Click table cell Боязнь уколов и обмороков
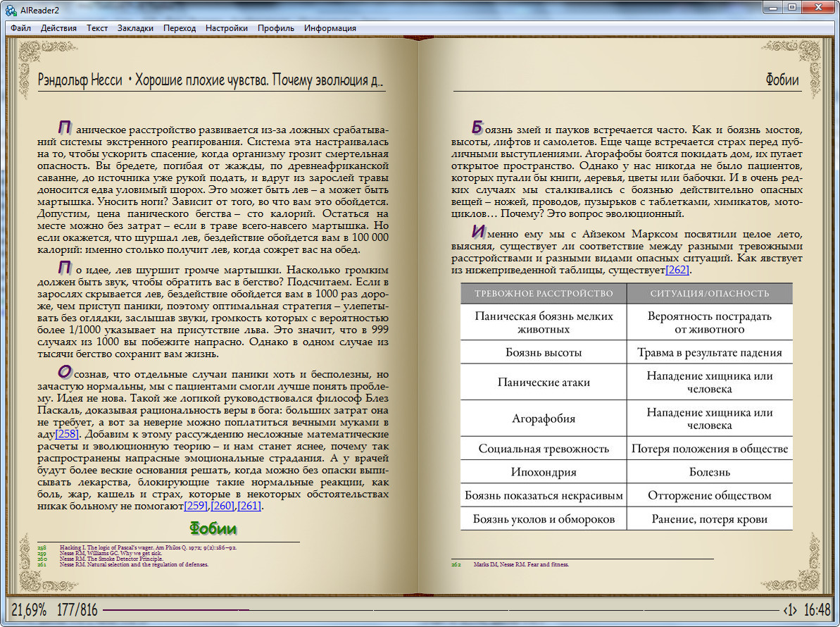The image size is (840, 627). tap(544, 519)
